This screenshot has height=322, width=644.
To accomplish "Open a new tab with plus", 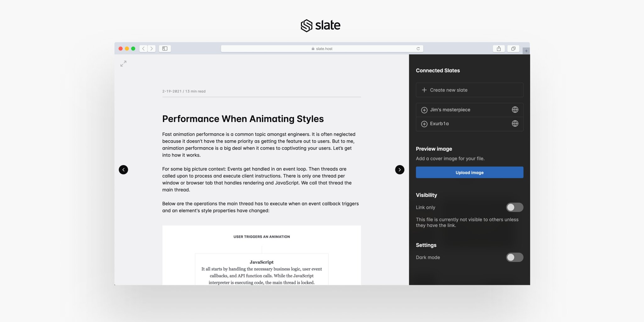I will [x=526, y=51].
